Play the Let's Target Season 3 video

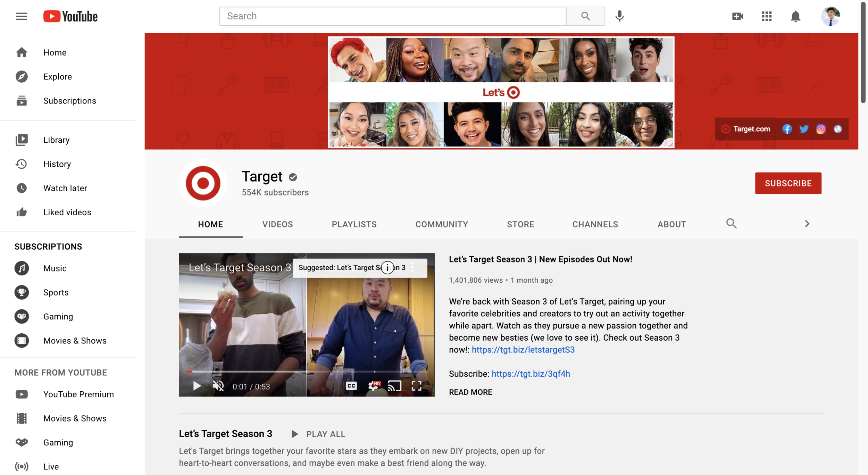coord(197,386)
